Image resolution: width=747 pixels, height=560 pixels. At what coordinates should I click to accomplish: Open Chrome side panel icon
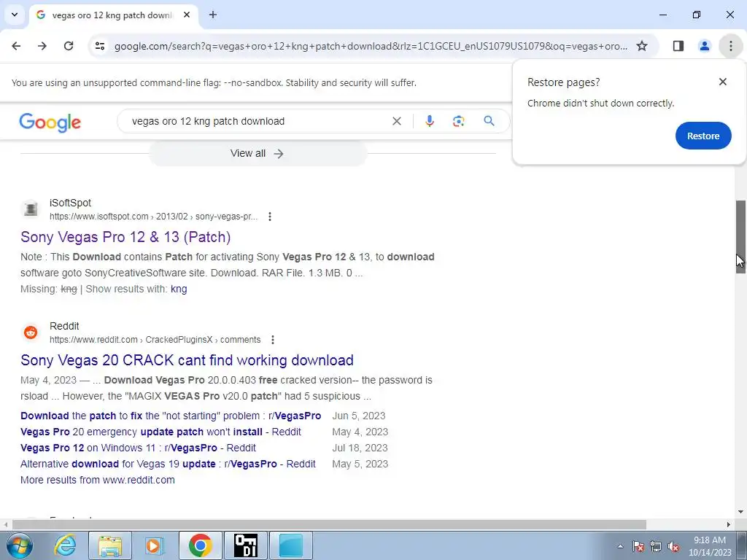(678, 46)
